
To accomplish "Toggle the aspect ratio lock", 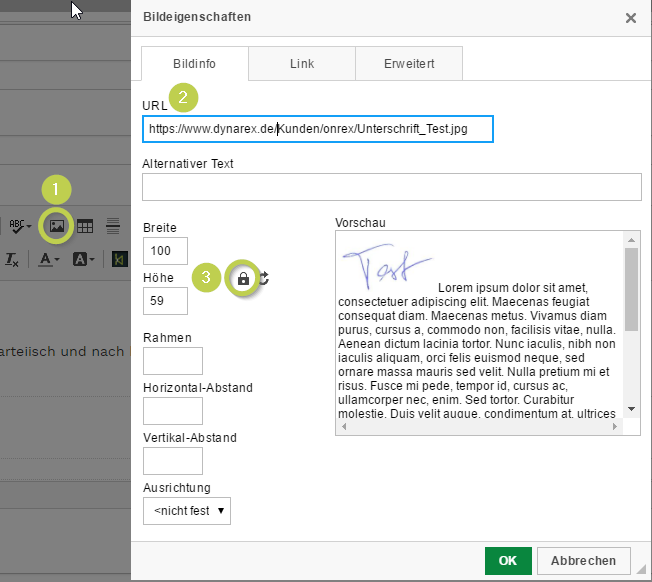I will [242, 279].
